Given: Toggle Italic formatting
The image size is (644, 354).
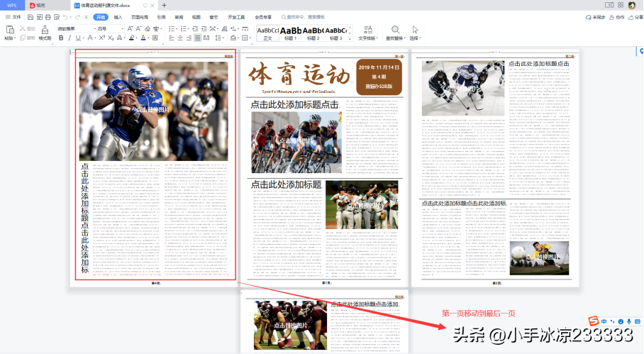Looking at the screenshot, I should [x=70, y=38].
